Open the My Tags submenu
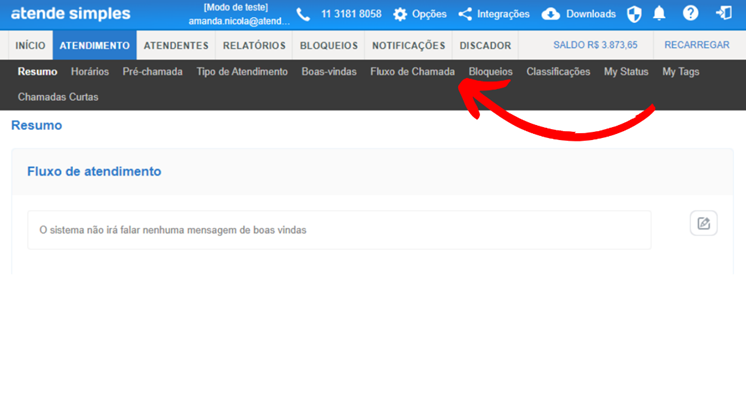746x419 pixels. [x=681, y=72]
